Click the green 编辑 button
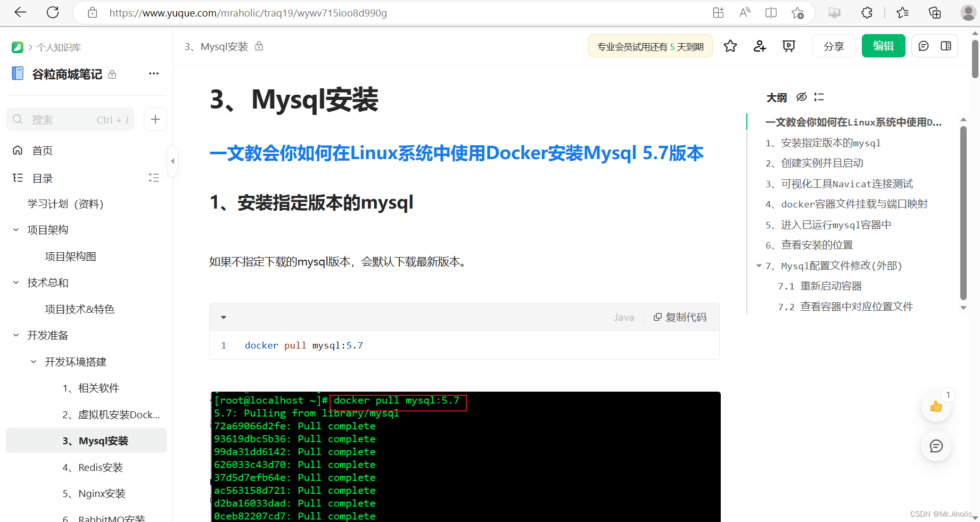This screenshot has height=522, width=980. 883,46
